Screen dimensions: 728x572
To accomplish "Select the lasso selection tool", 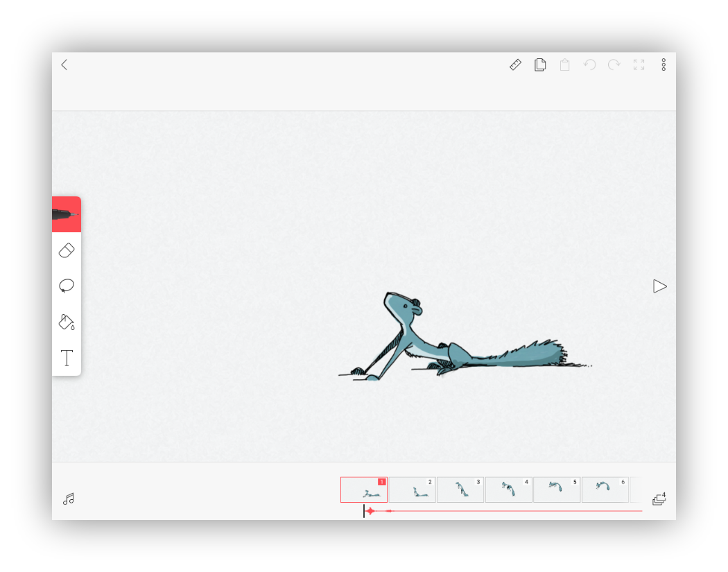I will (67, 286).
